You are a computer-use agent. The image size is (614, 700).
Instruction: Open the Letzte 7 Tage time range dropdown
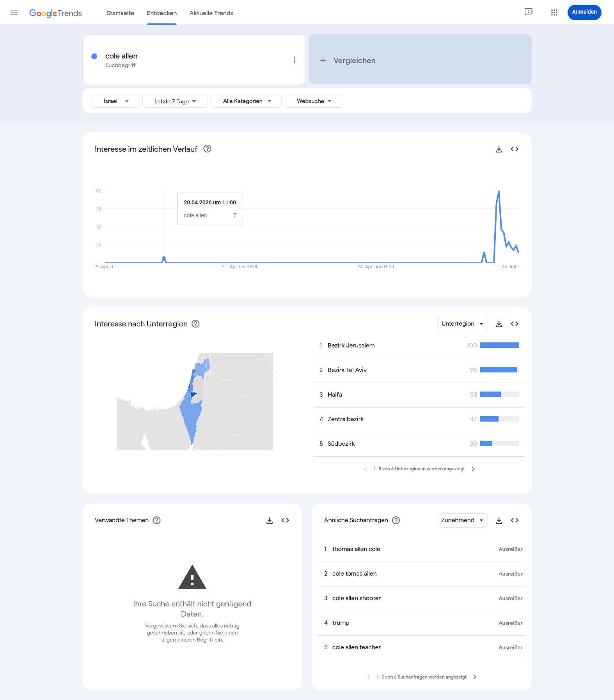point(175,101)
